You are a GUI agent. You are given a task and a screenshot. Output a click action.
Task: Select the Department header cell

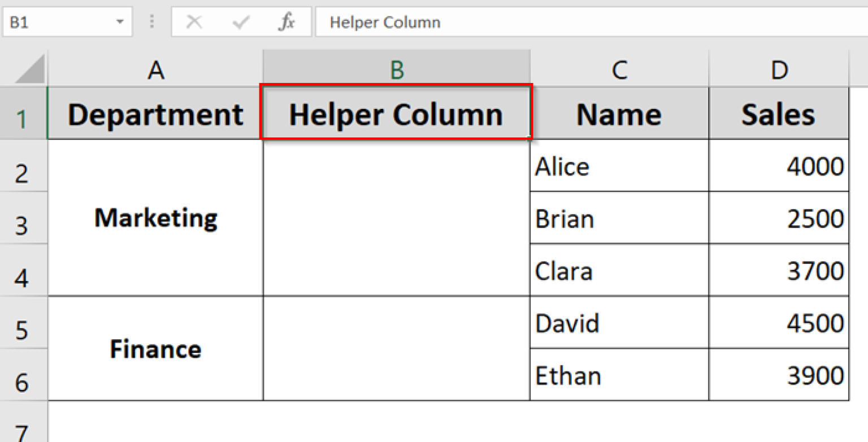155,115
